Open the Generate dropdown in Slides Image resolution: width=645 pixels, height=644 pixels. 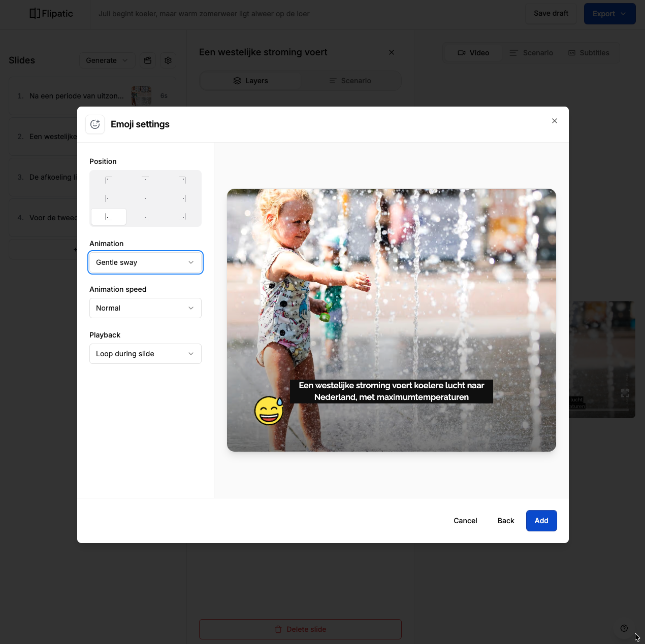click(x=107, y=60)
